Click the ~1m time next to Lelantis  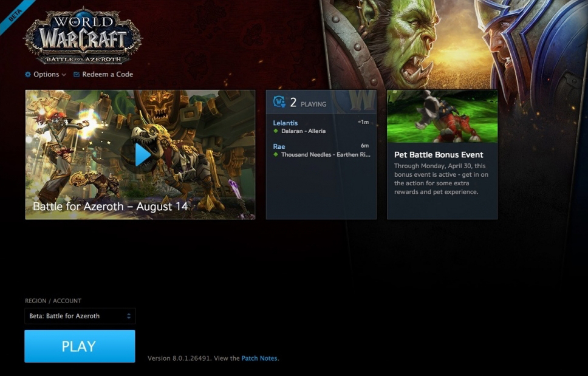(x=363, y=122)
